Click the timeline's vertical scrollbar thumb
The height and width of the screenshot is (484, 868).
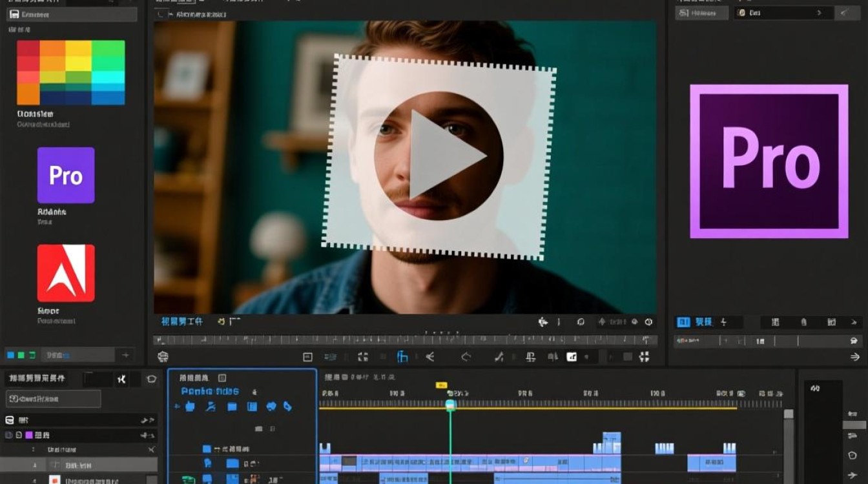789,414
